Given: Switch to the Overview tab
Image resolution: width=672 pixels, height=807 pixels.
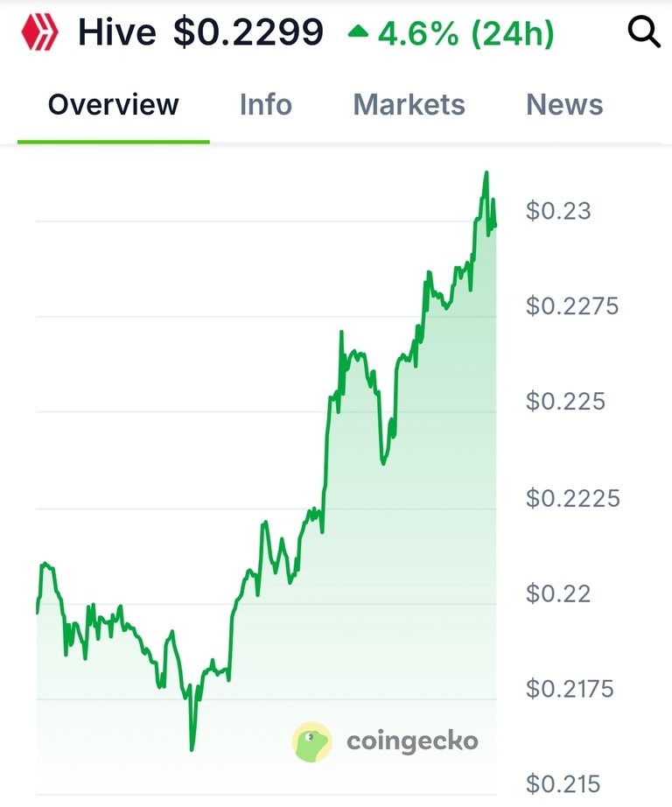Looking at the screenshot, I should point(113,104).
